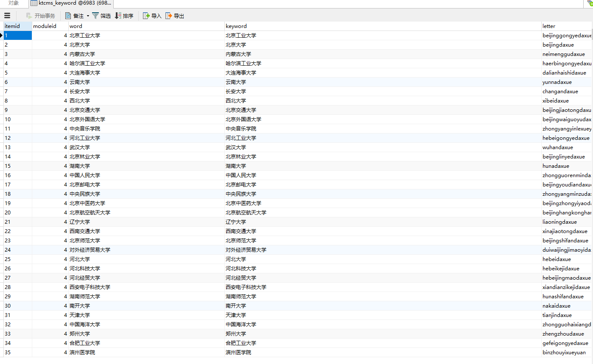Select the word cell 合肥工业大学
This screenshot has width=593, height=364.
(146, 343)
